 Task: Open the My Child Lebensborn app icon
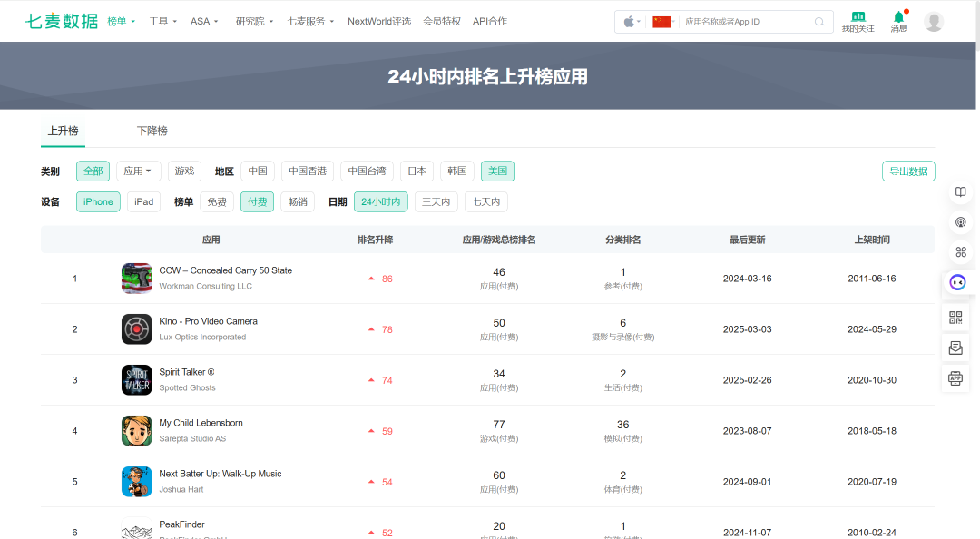click(137, 431)
